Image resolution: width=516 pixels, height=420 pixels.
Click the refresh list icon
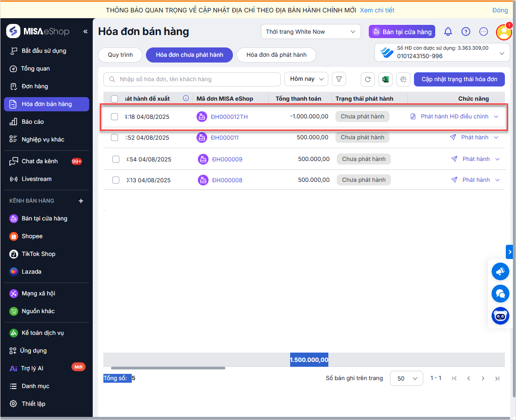[x=367, y=79]
